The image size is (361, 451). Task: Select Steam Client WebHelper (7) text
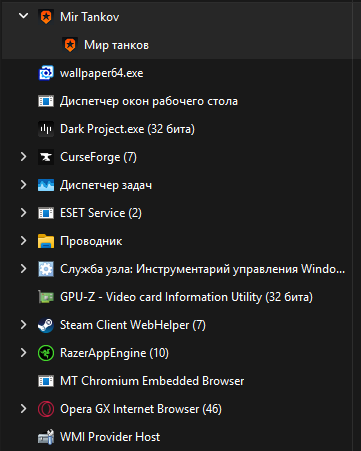point(133,325)
